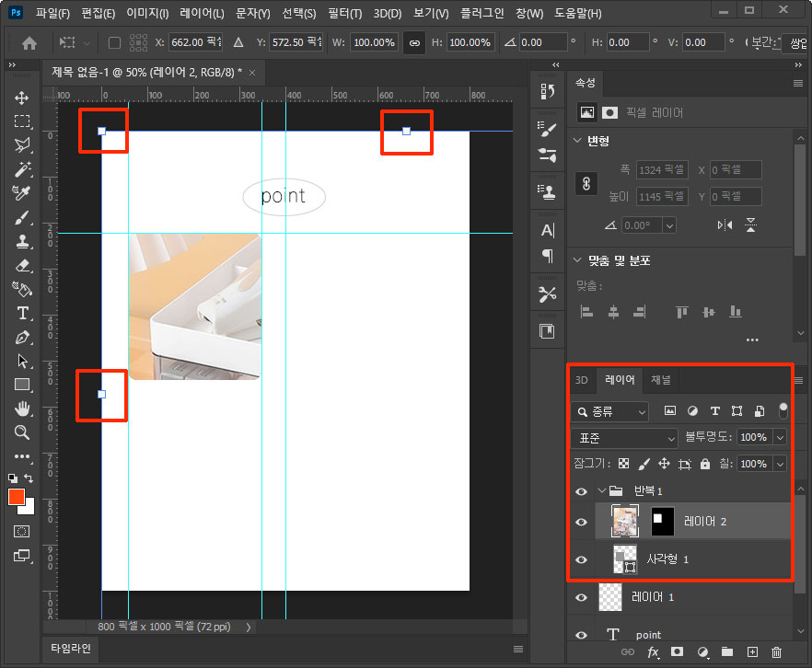812x668 pixels.
Task: Open the layer filter 종류 dropdown
Action: pos(609,412)
